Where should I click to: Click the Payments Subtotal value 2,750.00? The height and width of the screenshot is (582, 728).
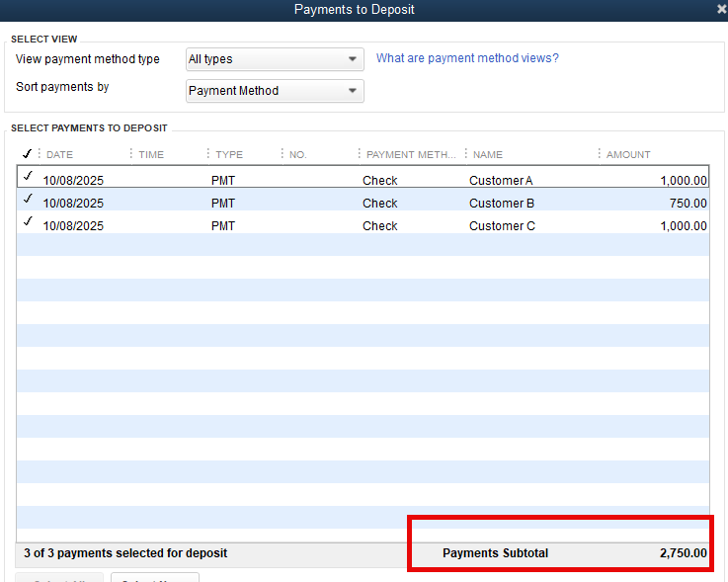683,553
